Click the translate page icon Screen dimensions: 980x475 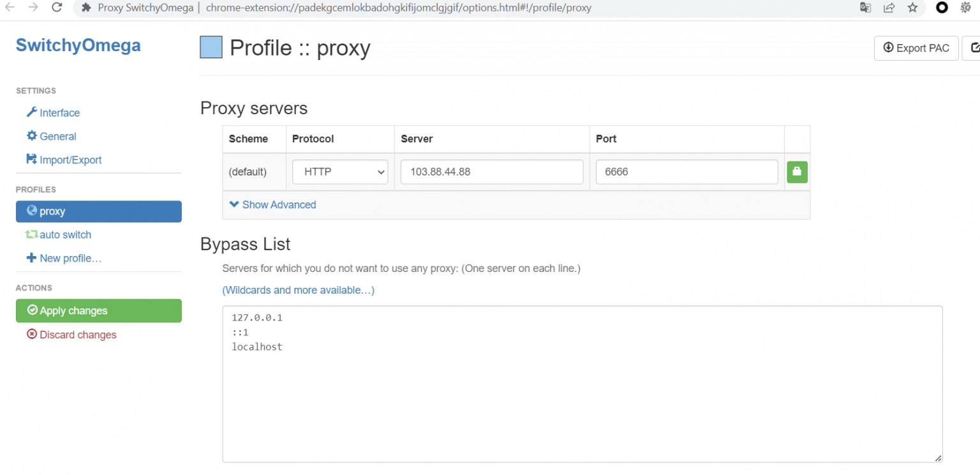click(x=865, y=8)
